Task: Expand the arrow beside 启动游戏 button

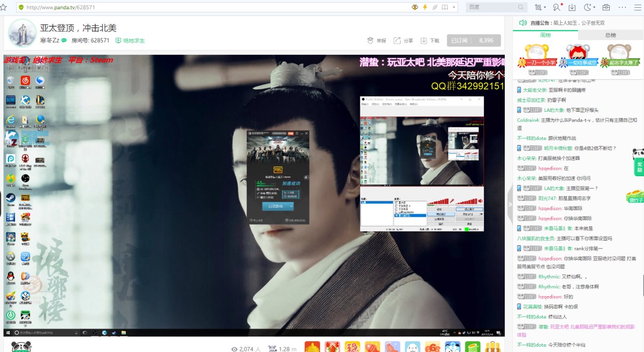Action: (x=291, y=206)
